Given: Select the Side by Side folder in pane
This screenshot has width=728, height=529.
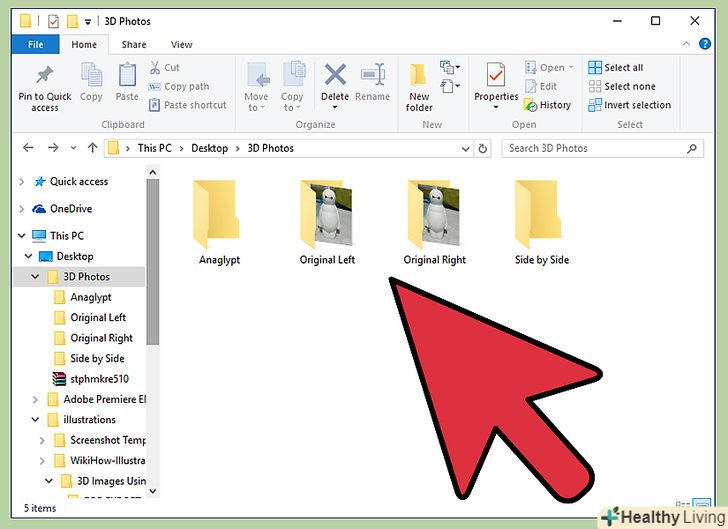Looking at the screenshot, I should pyautogui.click(x=541, y=222).
